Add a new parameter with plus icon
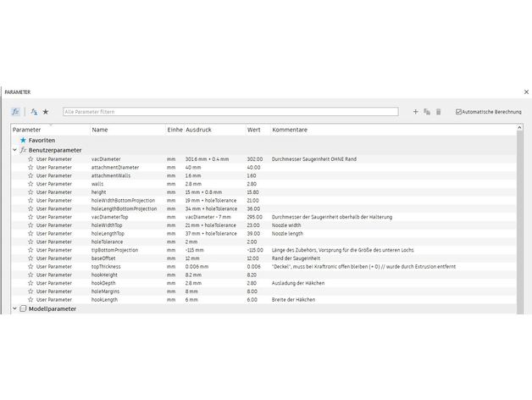 click(x=415, y=111)
